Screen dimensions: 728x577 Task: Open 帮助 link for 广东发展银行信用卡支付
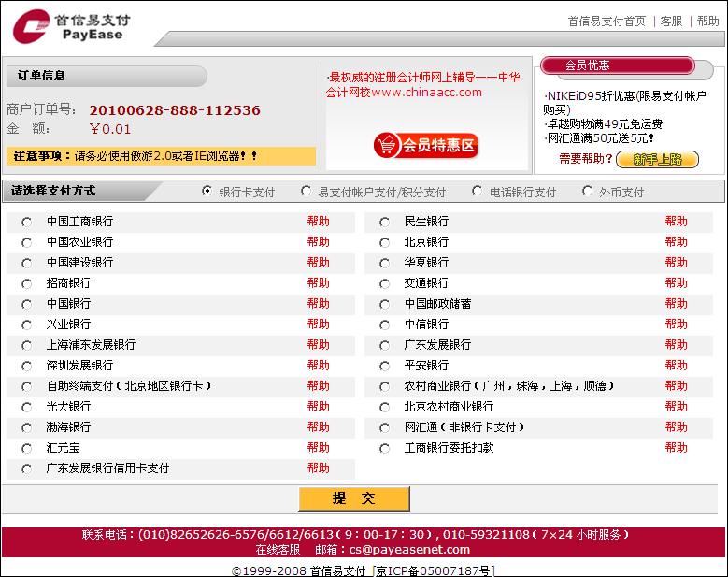318,468
